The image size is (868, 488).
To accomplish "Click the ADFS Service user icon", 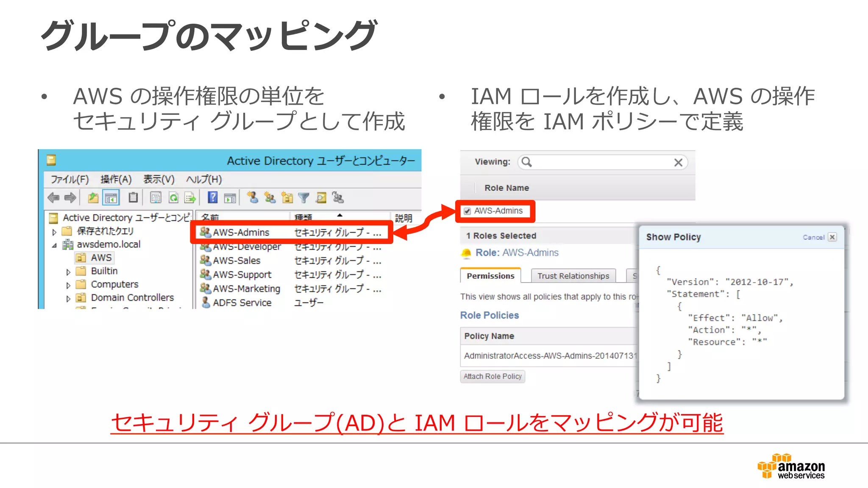I will [206, 302].
